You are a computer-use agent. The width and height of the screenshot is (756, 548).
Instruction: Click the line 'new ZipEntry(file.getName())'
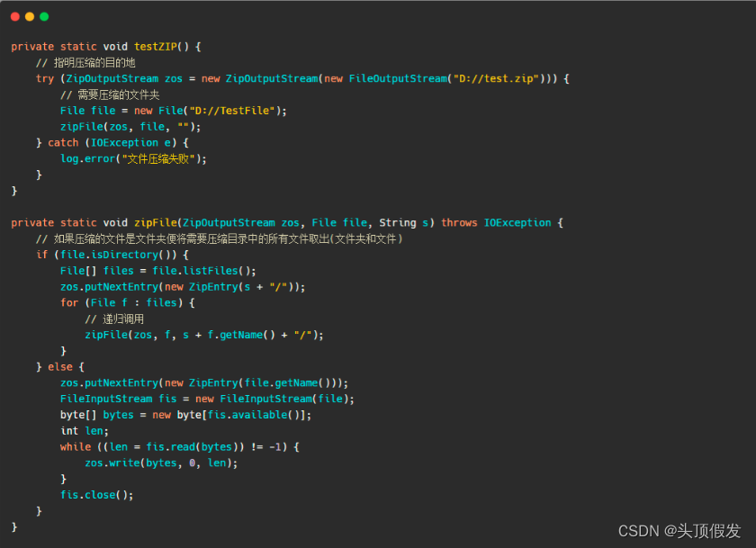204,382
